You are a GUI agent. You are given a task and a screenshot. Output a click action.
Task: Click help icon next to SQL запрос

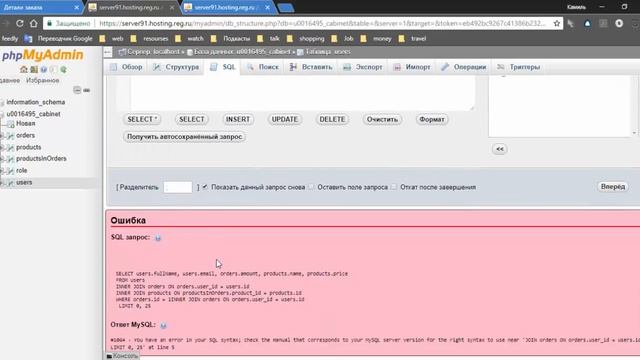(158, 238)
